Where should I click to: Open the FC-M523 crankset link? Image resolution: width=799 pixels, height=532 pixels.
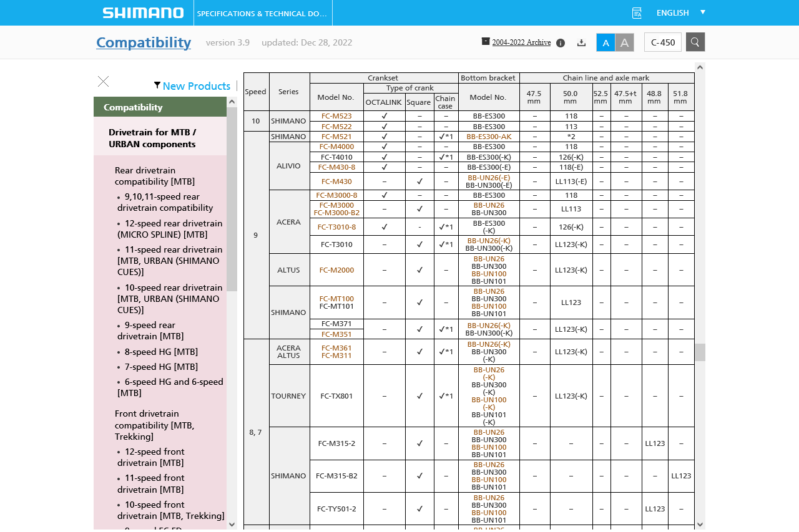pos(336,116)
